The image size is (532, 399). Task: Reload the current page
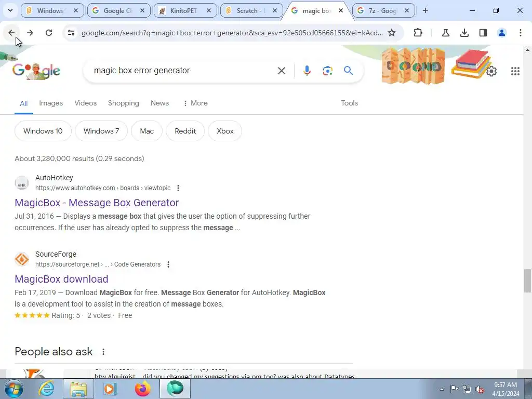[x=49, y=33]
